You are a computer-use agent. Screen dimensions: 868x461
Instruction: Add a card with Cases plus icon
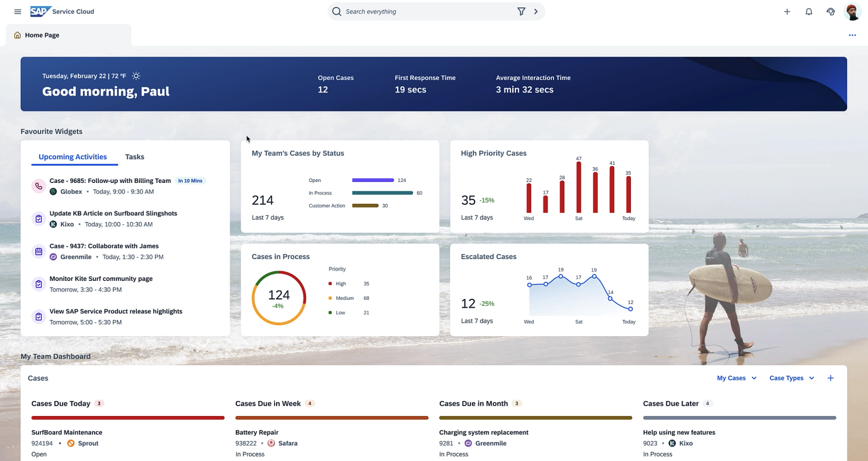click(x=830, y=378)
